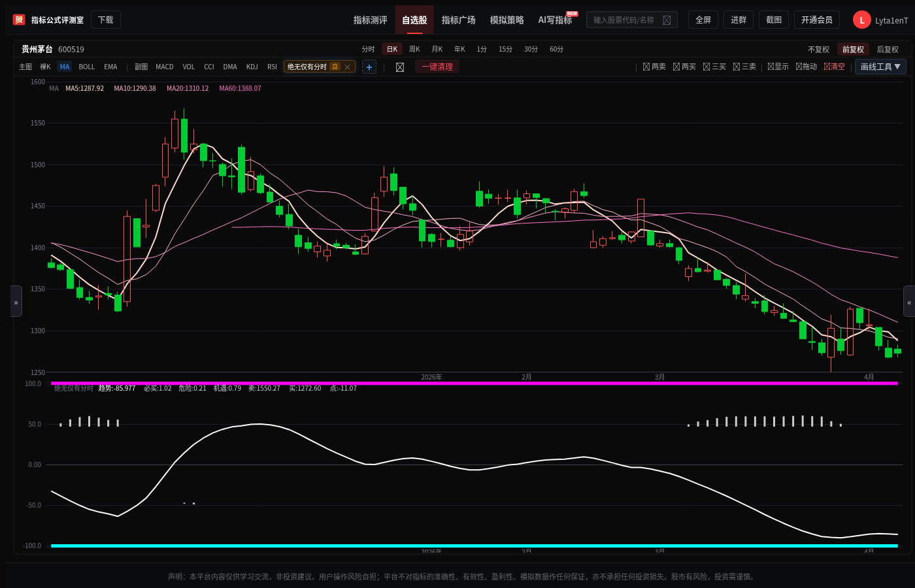Viewport: 915px width, 588px height.
Task: Click the 下载 button
Action: coord(106,20)
